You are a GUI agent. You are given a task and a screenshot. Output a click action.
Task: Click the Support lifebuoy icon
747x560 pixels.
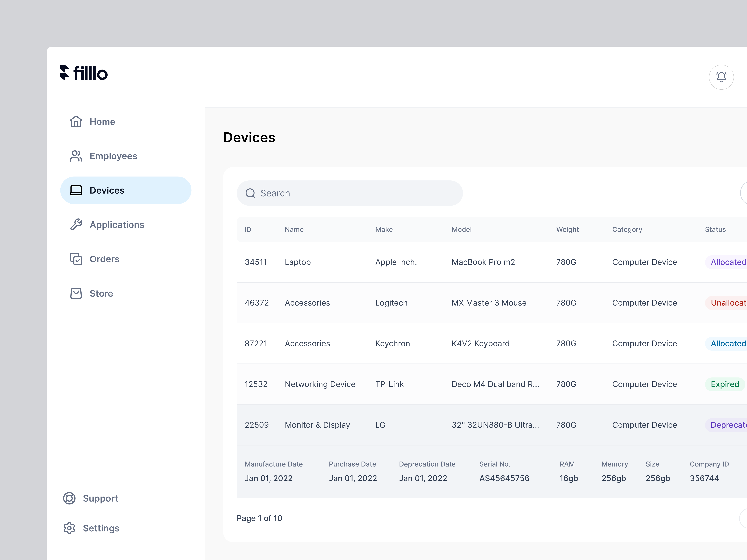(x=69, y=498)
